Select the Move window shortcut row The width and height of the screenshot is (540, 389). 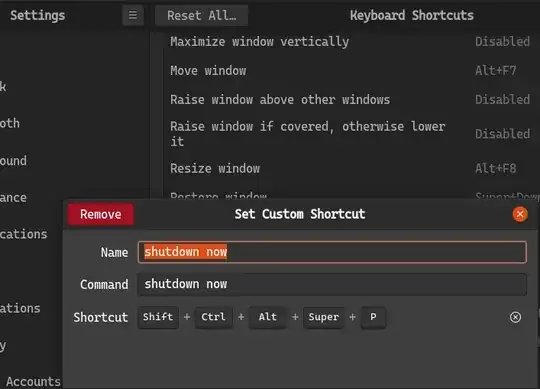(x=351, y=71)
